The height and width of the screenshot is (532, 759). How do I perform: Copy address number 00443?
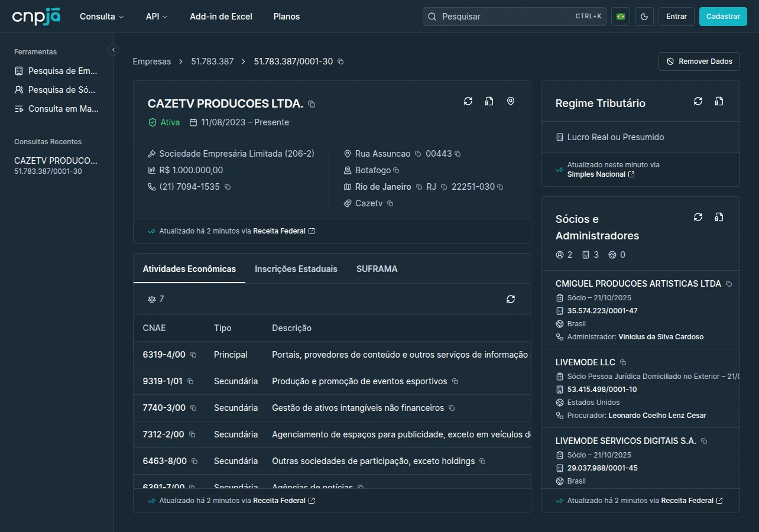coord(458,154)
